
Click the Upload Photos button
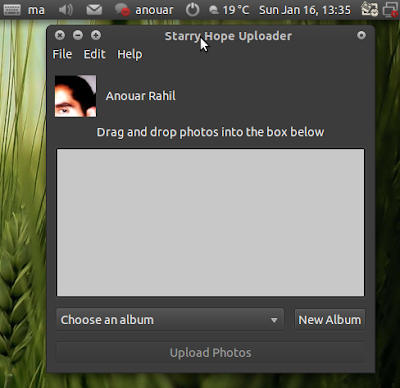coord(210,353)
